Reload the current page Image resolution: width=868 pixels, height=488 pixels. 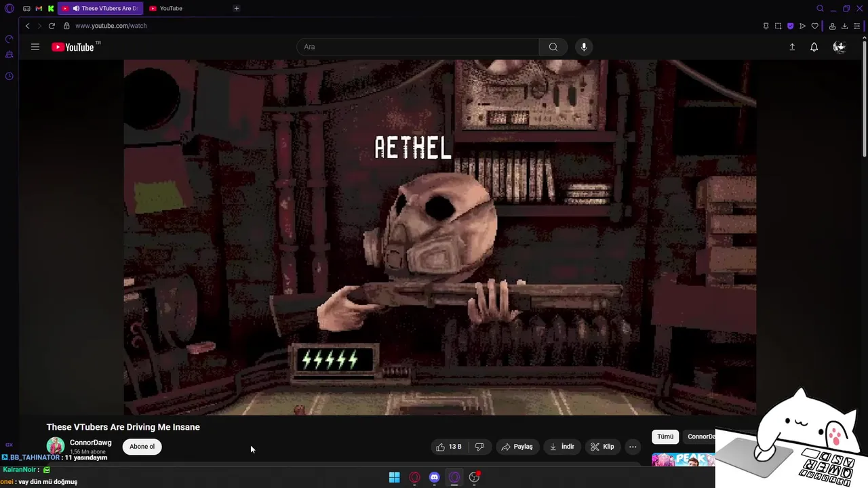point(52,26)
